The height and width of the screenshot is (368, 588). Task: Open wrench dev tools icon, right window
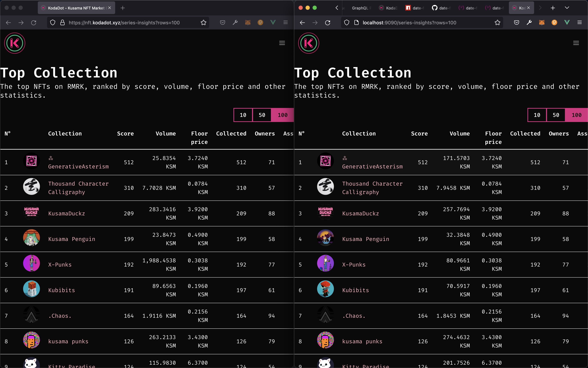529,23
